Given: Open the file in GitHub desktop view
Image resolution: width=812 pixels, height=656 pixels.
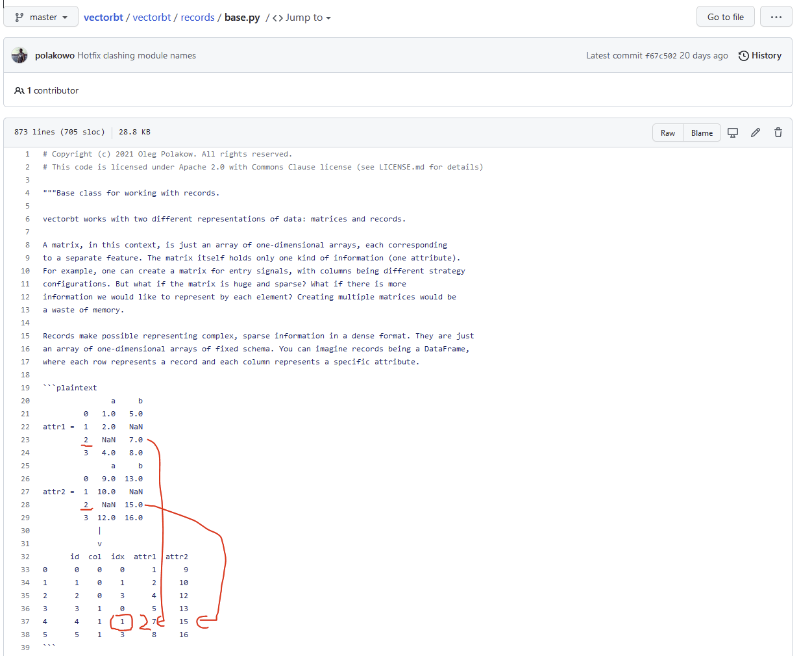Looking at the screenshot, I should [x=733, y=132].
